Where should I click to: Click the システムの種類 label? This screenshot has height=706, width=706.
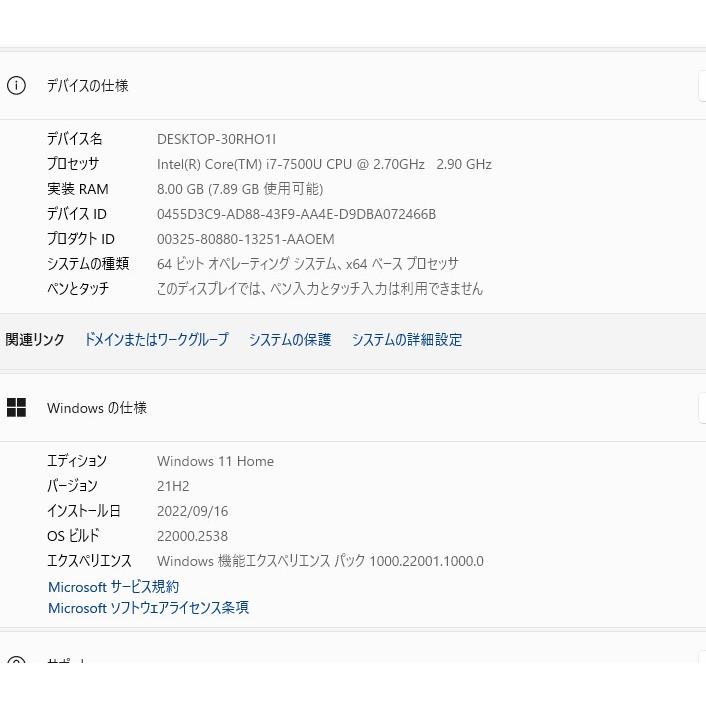(88, 264)
